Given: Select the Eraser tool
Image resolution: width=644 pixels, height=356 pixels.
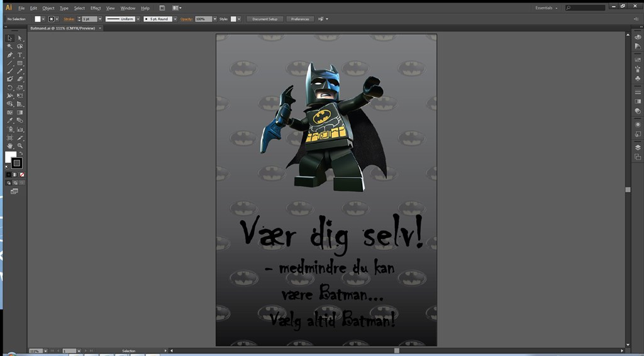Looking at the screenshot, I should point(19,79).
